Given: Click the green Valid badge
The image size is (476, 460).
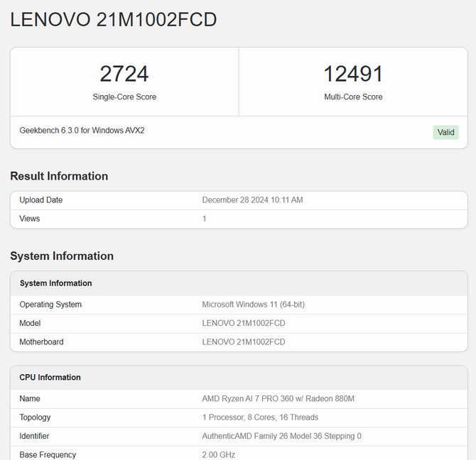Looking at the screenshot, I should [445, 132].
